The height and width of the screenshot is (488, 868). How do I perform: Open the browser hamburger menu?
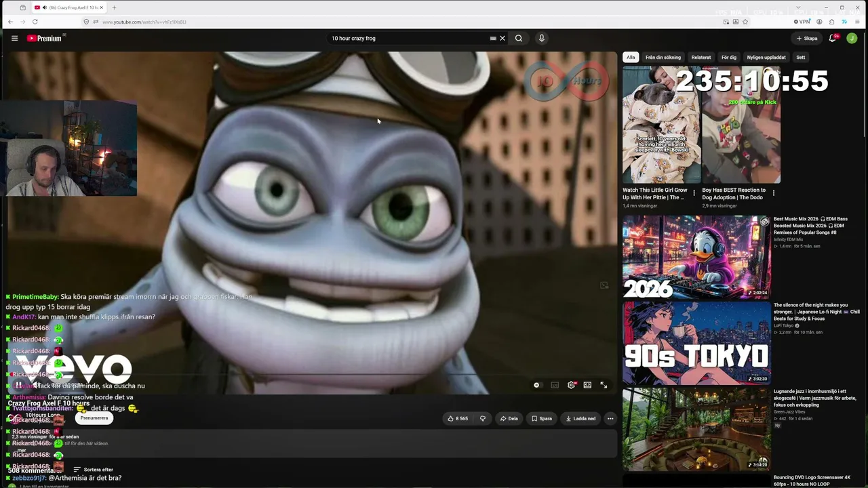(857, 22)
